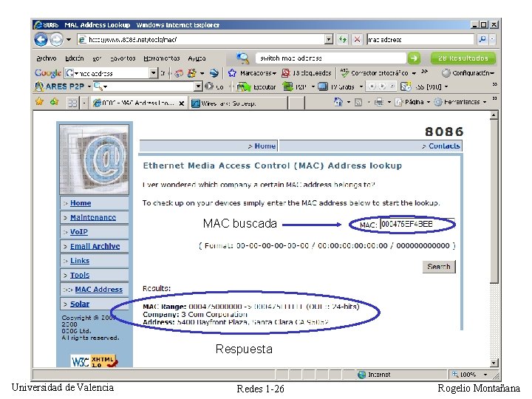Click the green go-arrow search button
532x399 pixels.
(x=414, y=58)
